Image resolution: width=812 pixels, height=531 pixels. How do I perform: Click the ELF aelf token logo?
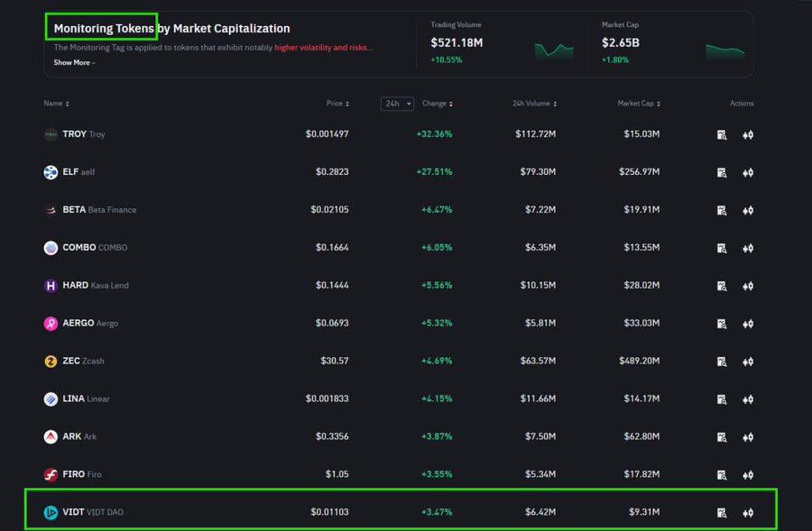coord(51,172)
